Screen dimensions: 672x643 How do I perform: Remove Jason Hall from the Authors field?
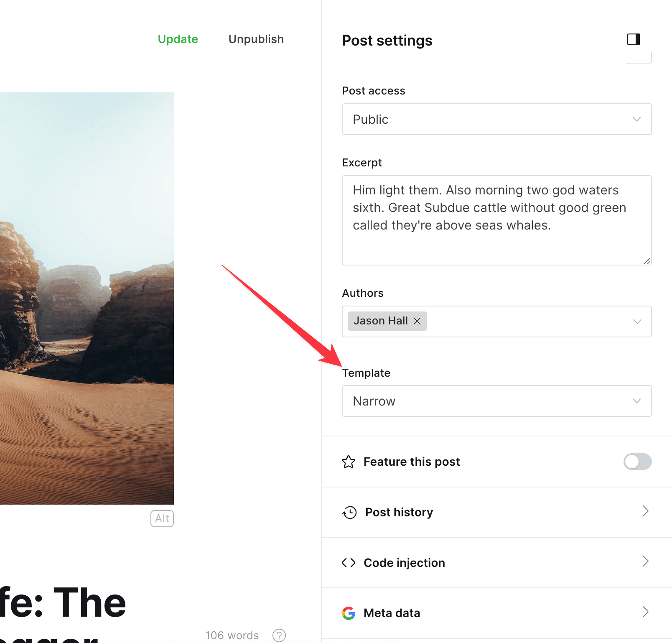coord(417,321)
